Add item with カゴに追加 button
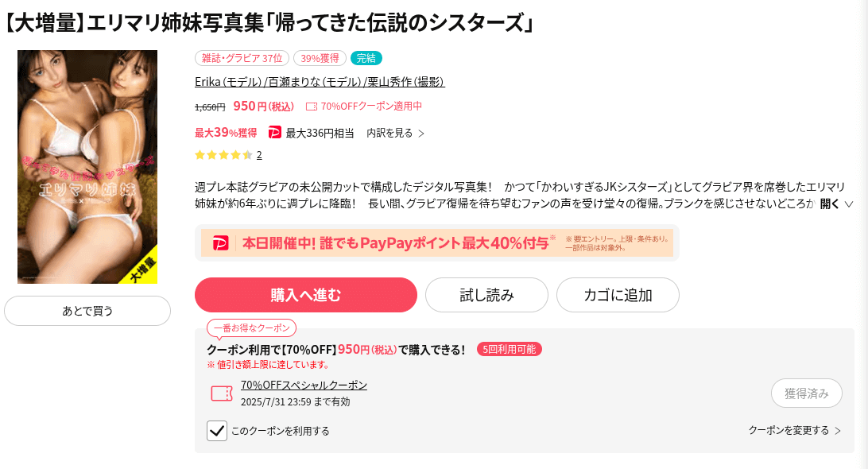This screenshot has height=469, width=868. [618, 295]
